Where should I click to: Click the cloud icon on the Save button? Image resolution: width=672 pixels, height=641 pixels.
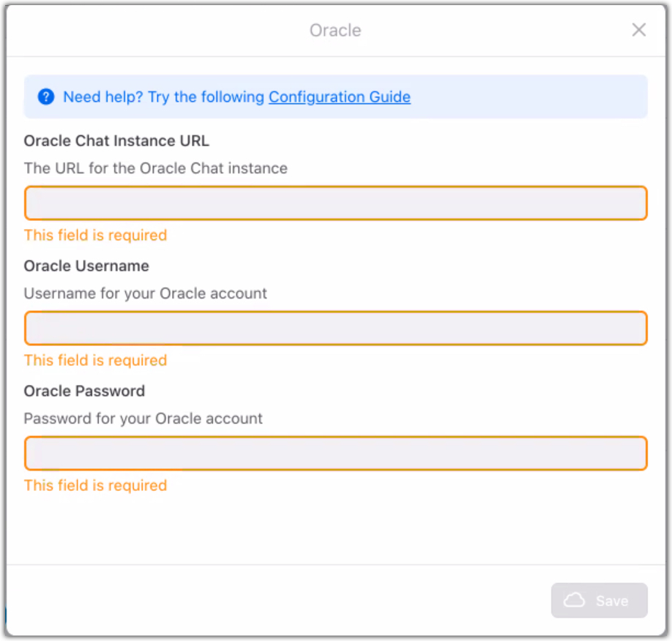(x=575, y=601)
